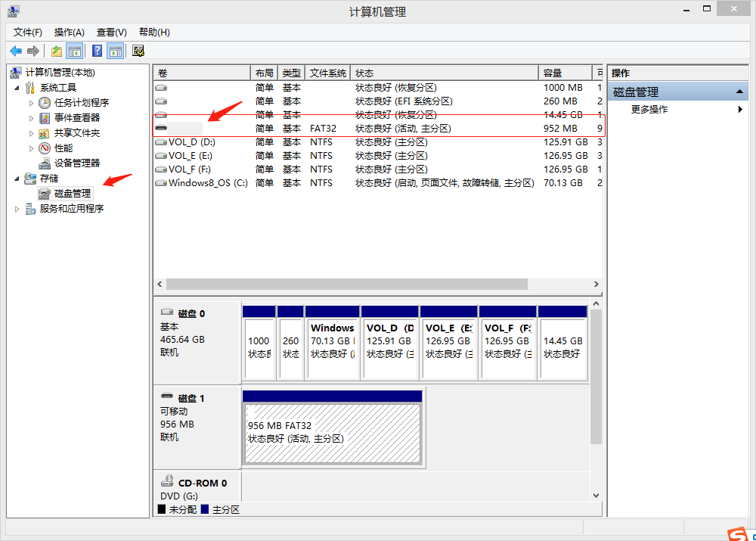Click the forward navigation arrow icon
The width and height of the screenshot is (756, 541).
coord(32,51)
